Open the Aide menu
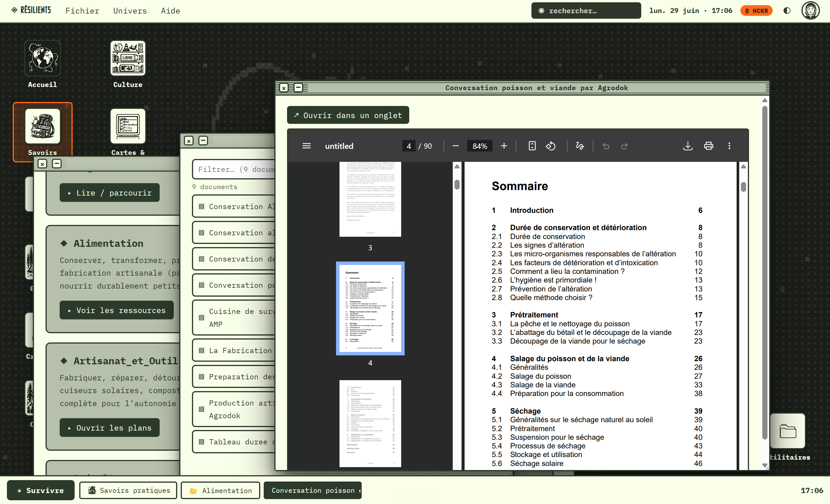 pos(170,11)
